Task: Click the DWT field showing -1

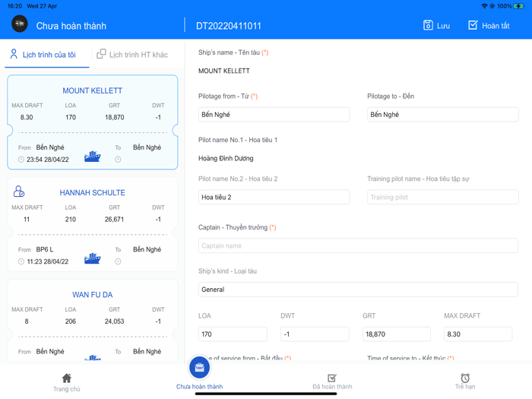Action: (x=315, y=334)
